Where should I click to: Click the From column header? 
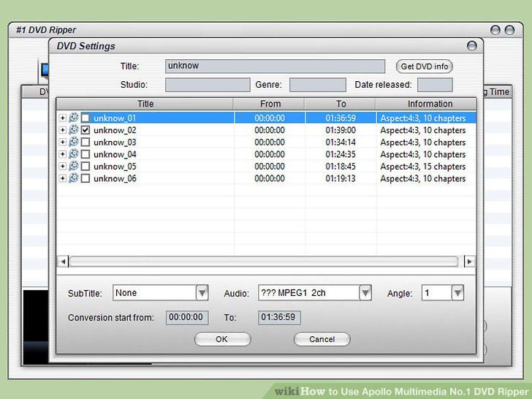tap(270, 104)
